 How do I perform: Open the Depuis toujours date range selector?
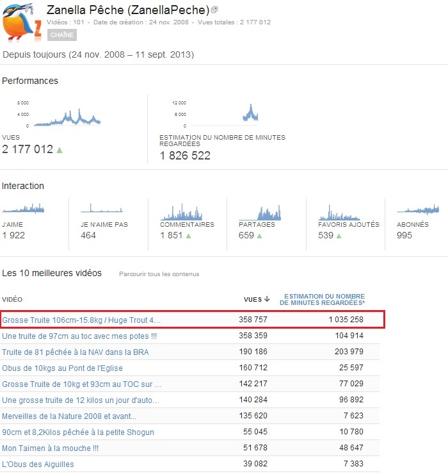tap(99, 54)
